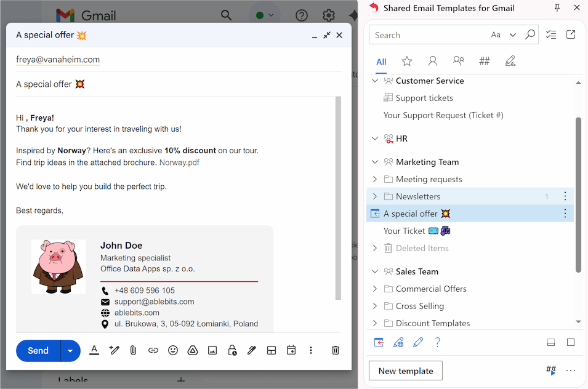Switch to the split preview layout icon
The image size is (588, 389).
pyautogui.click(x=551, y=343)
